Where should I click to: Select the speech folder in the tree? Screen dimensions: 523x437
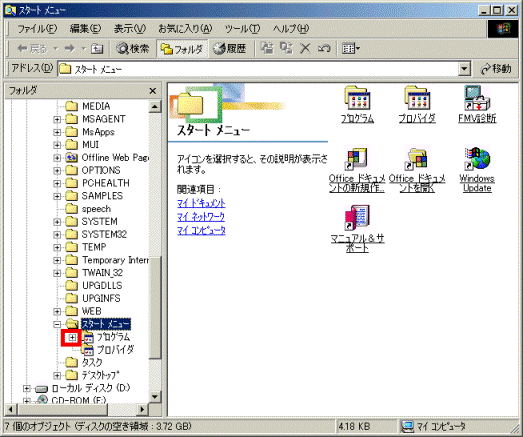tap(88, 209)
